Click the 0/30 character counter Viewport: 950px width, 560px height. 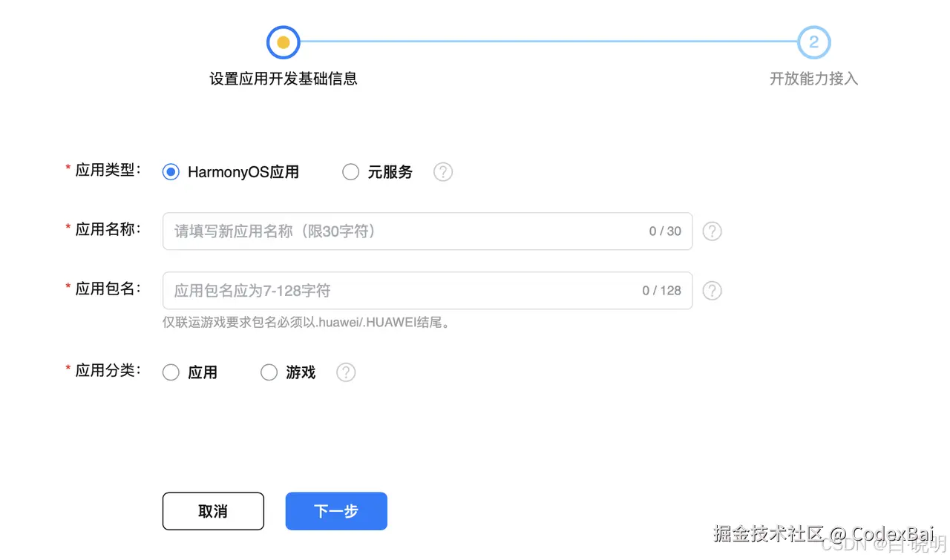(x=664, y=231)
